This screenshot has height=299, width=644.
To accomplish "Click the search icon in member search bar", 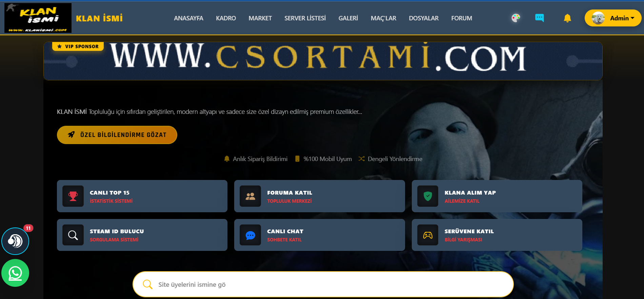I will [147, 284].
